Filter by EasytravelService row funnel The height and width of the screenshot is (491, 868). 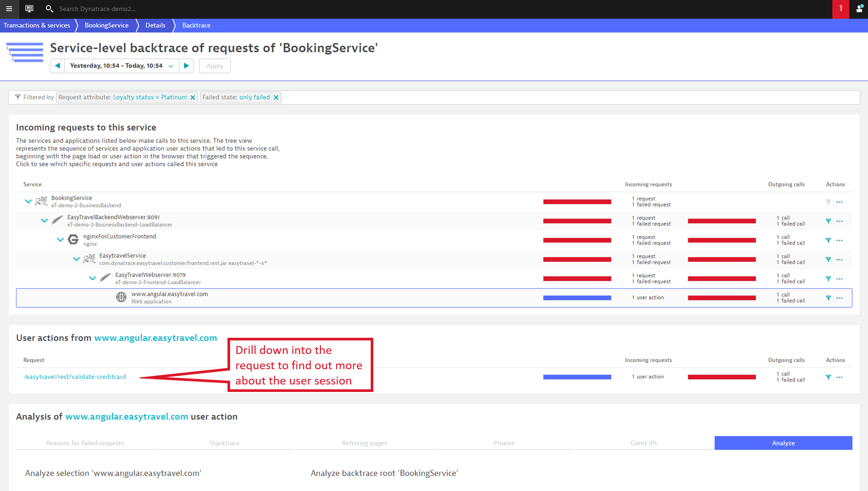click(828, 259)
